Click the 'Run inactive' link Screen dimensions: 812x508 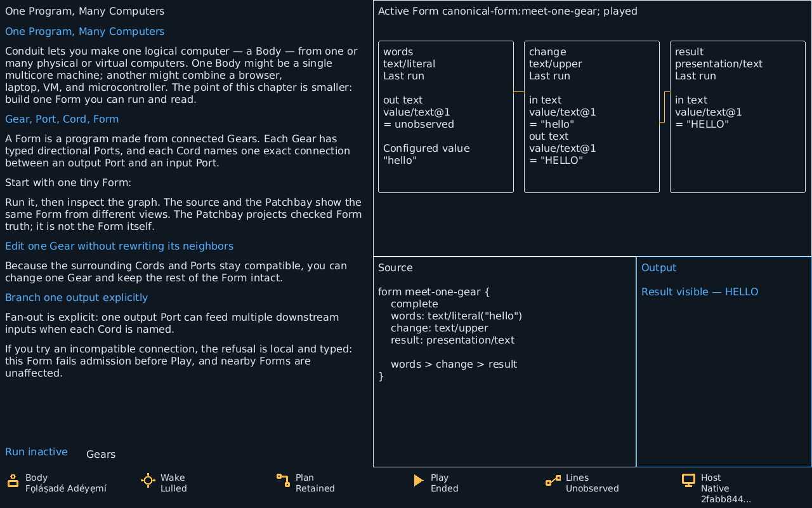pyautogui.click(x=36, y=452)
